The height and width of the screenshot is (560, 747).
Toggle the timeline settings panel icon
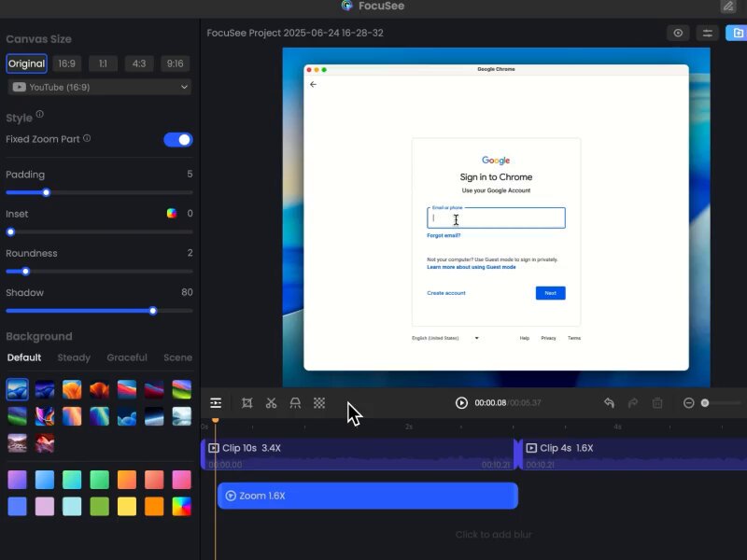[216, 403]
